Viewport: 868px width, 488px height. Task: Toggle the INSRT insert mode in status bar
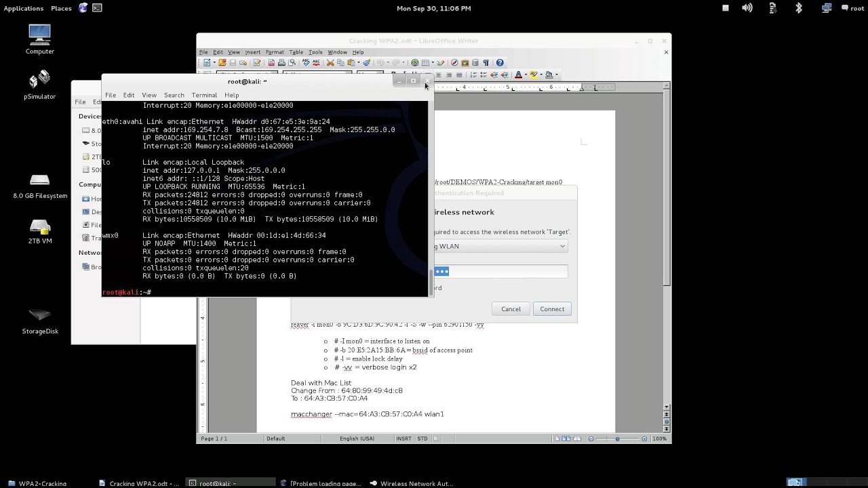pyautogui.click(x=403, y=439)
